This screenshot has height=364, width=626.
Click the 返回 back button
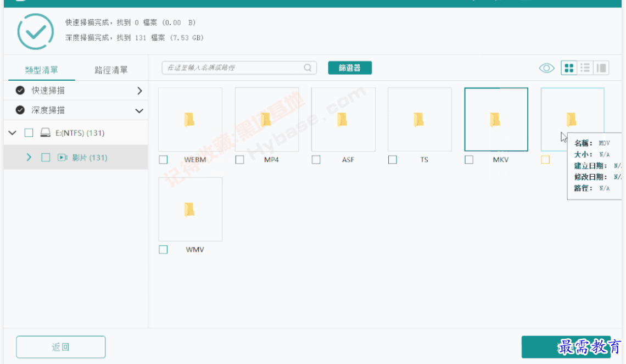point(61,347)
